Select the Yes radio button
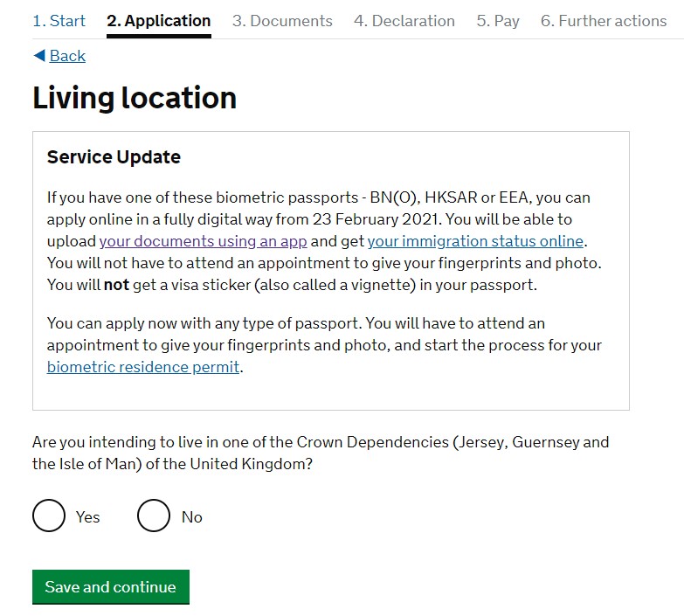The image size is (684, 616). coord(49,516)
